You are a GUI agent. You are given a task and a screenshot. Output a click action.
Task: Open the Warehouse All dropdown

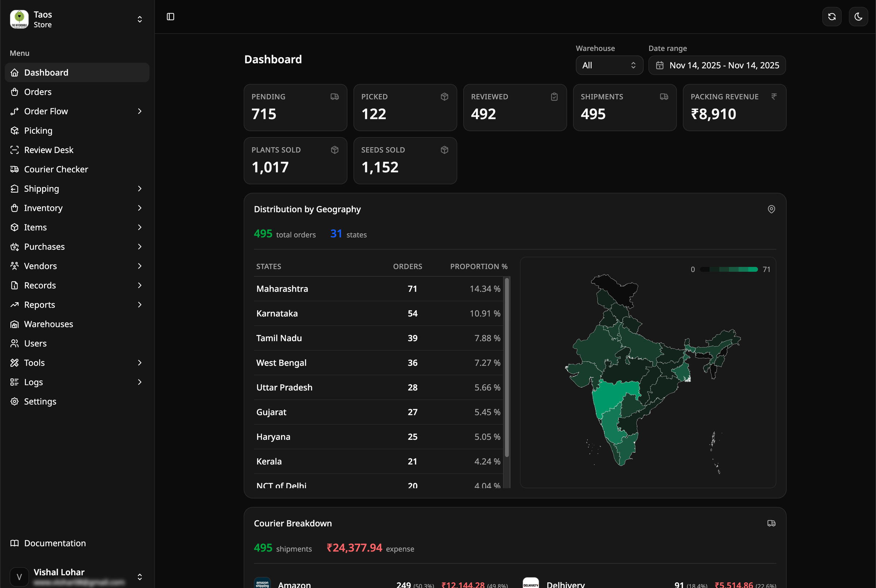pos(610,65)
